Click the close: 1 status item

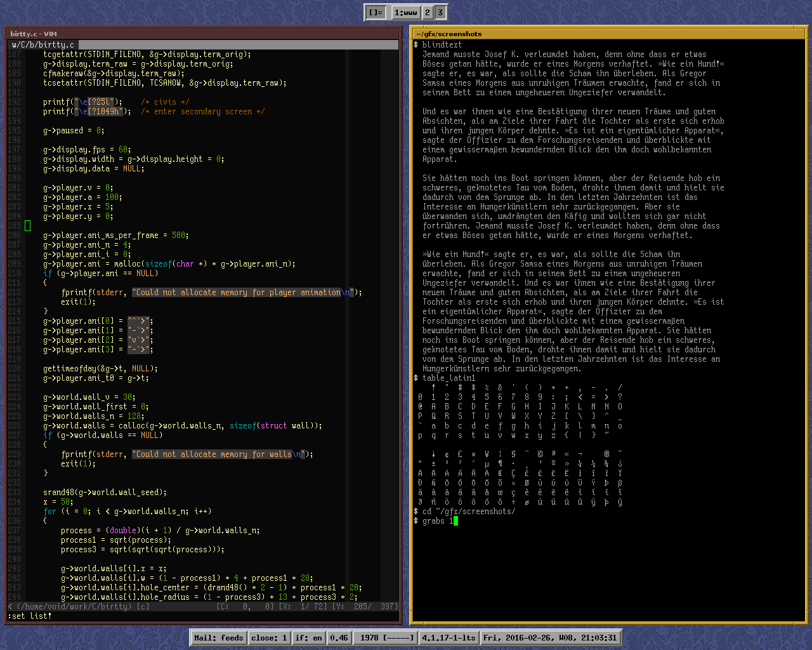click(269, 637)
